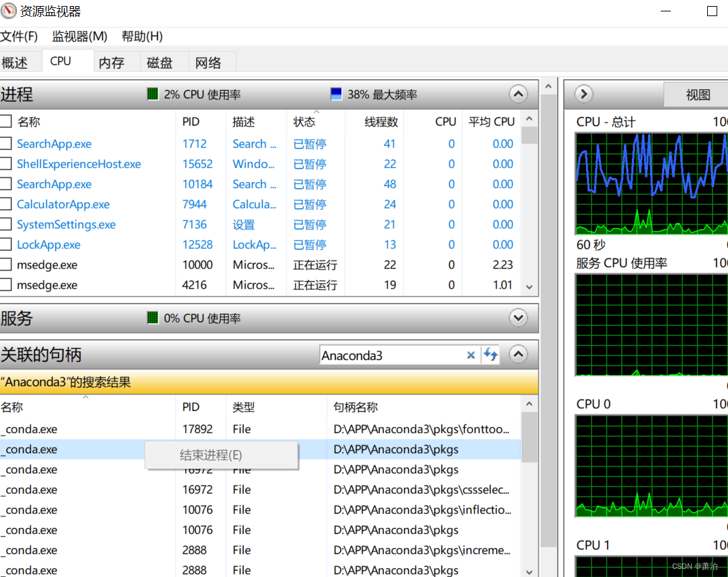
Task: Tick the checkbox for SearchApp.exe PID 10184
Action: (x=5, y=183)
